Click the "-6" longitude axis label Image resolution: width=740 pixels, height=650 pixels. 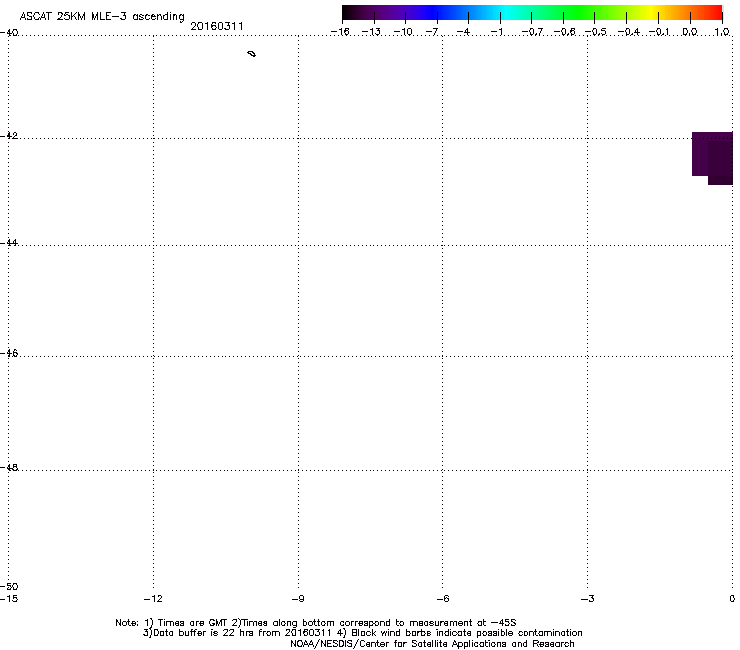pyautogui.click(x=443, y=599)
